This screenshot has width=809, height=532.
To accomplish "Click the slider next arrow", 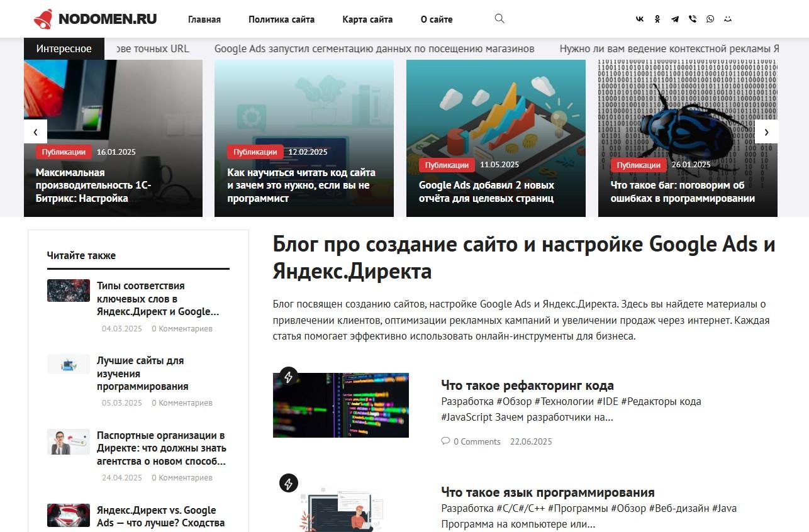I will (766, 131).
